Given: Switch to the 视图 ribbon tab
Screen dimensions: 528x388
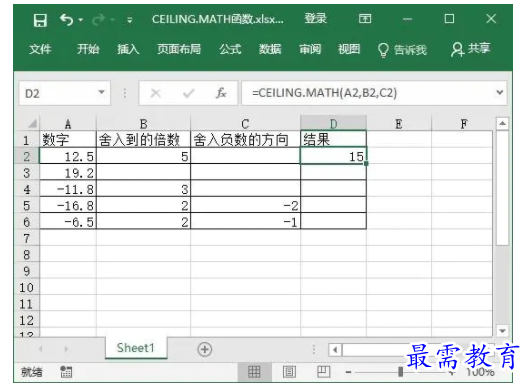Looking at the screenshot, I should click(349, 49).
